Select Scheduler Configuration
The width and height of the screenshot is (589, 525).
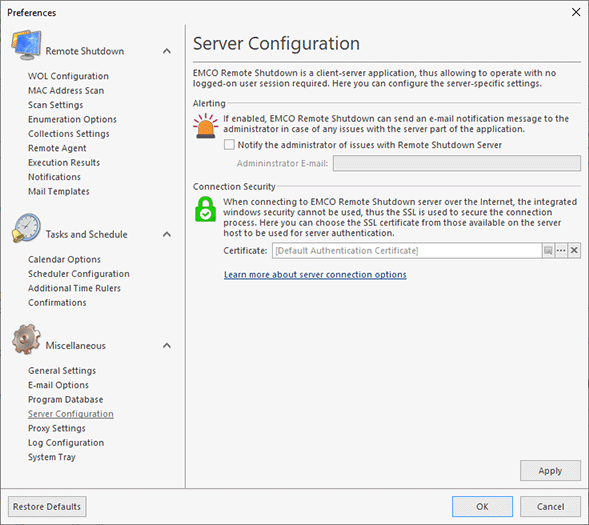tap(79, 274)
